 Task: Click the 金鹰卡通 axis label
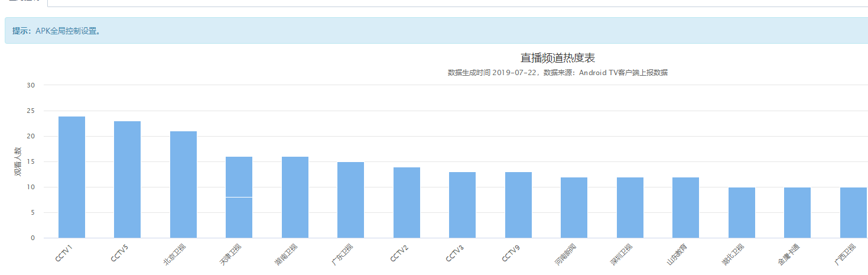pos(788,254)
